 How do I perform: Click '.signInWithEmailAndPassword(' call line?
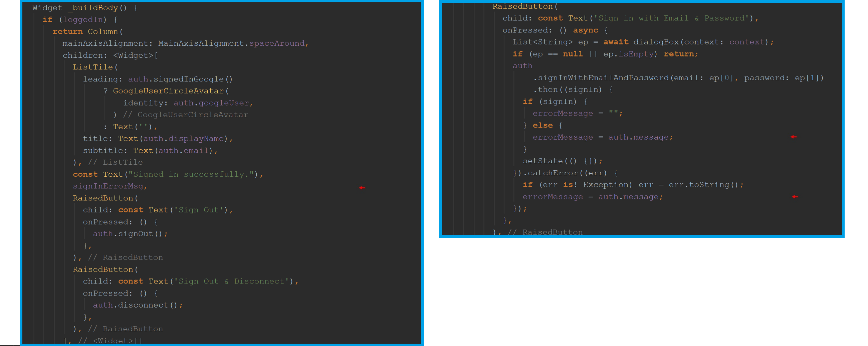[x=678, y=78]
